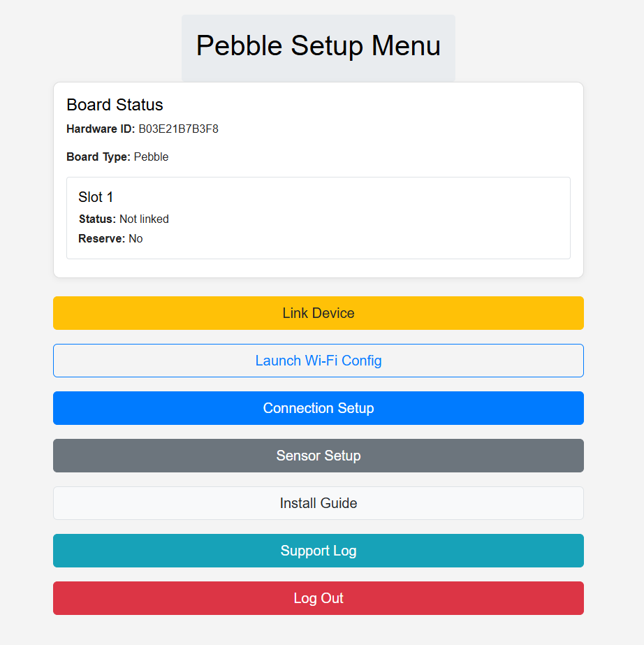Click the Reserve: No field

click(110, 238)
